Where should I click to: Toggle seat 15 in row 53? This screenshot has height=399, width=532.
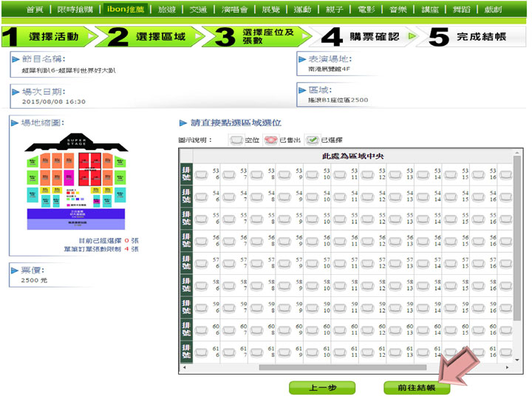451,174
